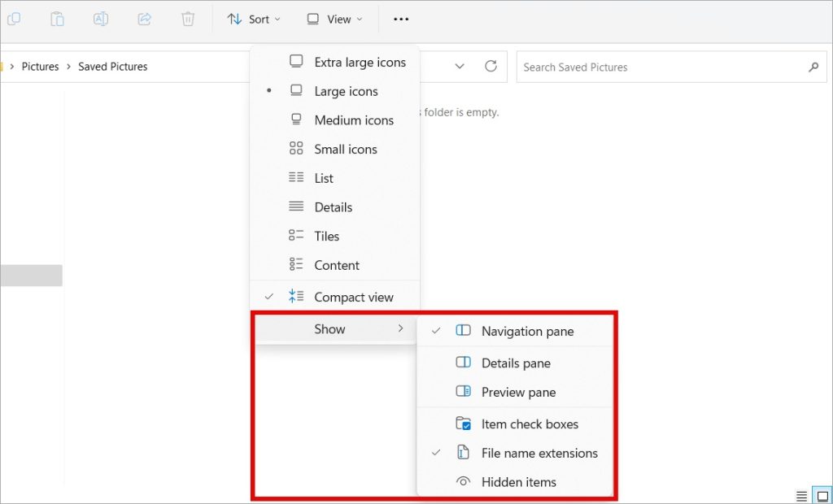
Task: Uncheck the Navigation pane option
Action: (x=527, y=331)
